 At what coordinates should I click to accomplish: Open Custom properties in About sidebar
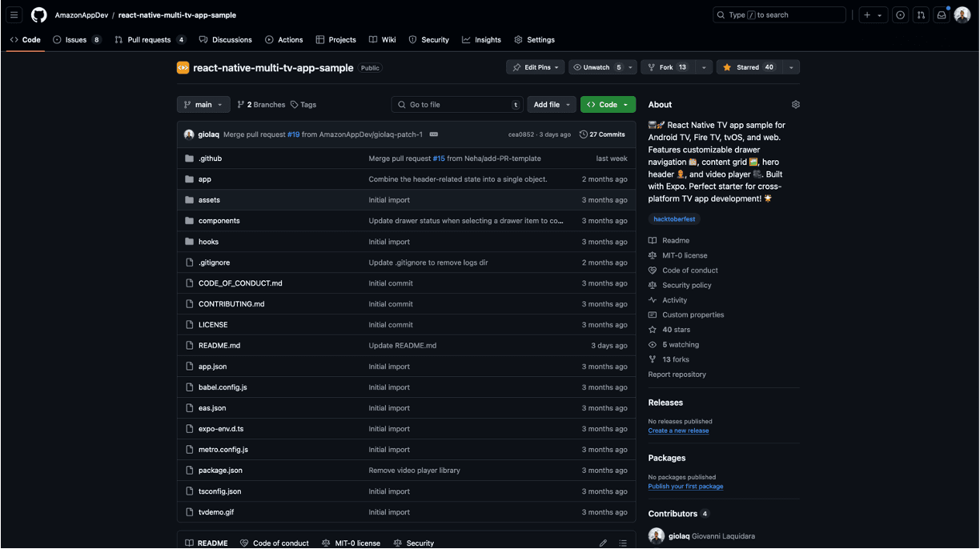[693, 315]
